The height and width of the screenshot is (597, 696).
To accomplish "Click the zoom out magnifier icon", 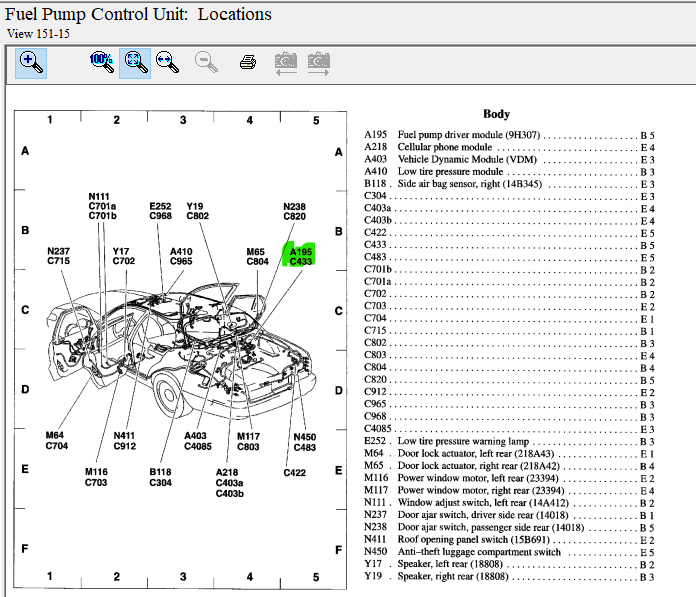I will 207,62.
